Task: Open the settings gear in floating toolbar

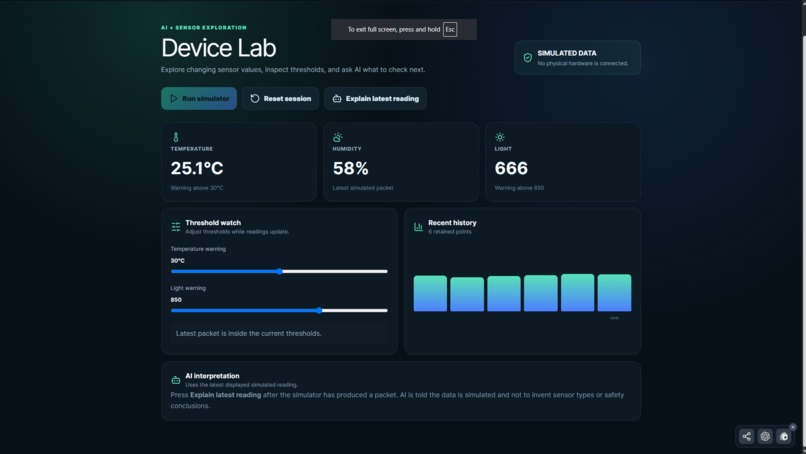Action: pyautogui.click(x=765, y=437)
